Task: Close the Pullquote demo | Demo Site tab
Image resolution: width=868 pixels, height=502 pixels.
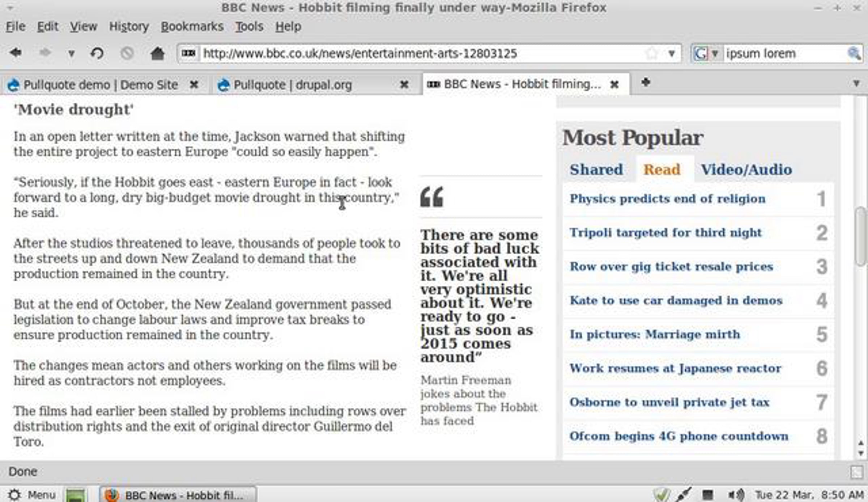Action: (x=194, y=85)
